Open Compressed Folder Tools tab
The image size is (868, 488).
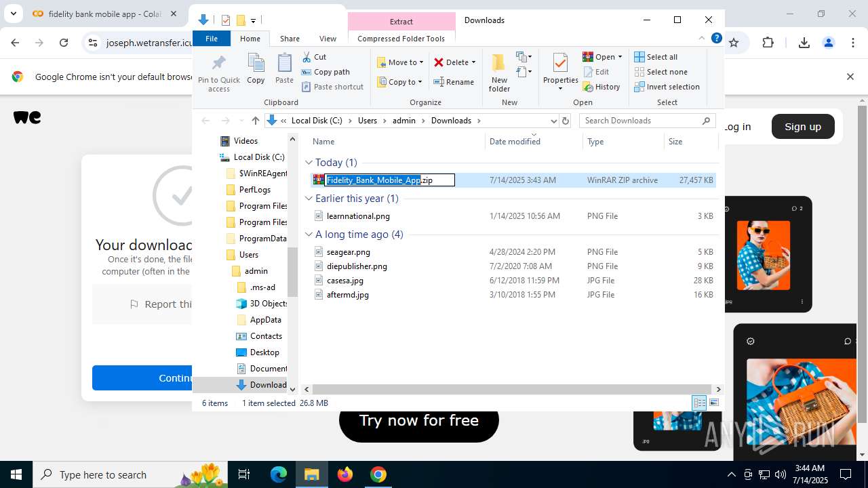401,39
